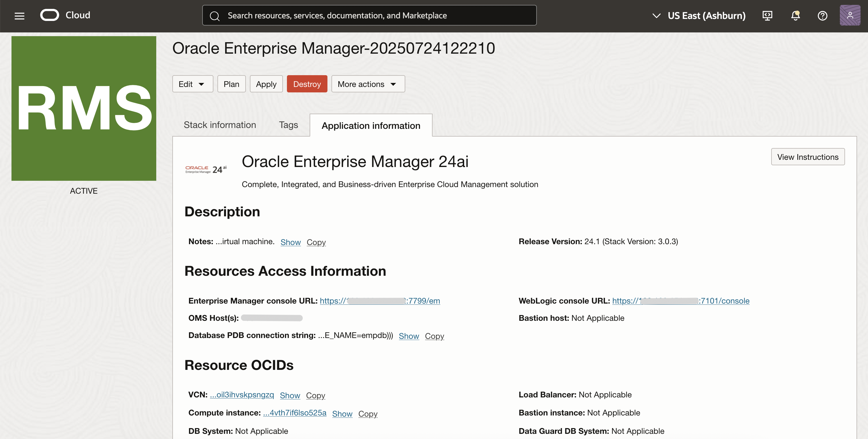Switch to the Stack information tab
This screenshot has height=439, width=868.
pos(220,125)
